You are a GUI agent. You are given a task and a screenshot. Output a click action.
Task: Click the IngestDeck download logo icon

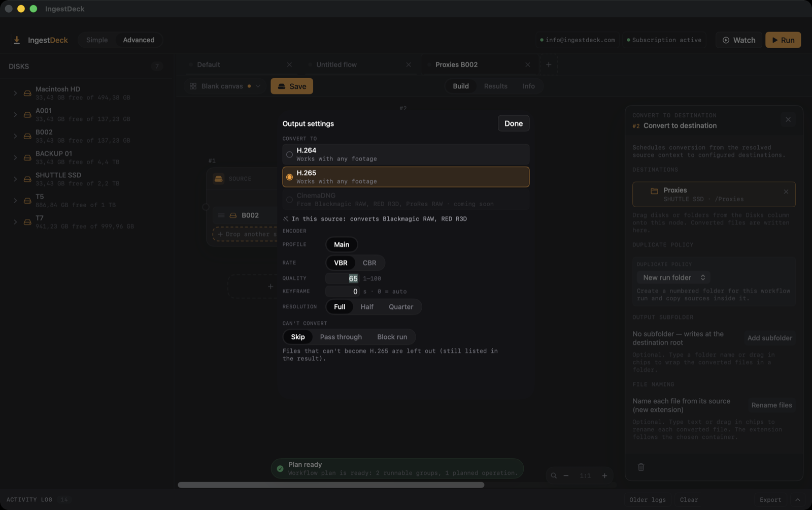tap(17, 40)
